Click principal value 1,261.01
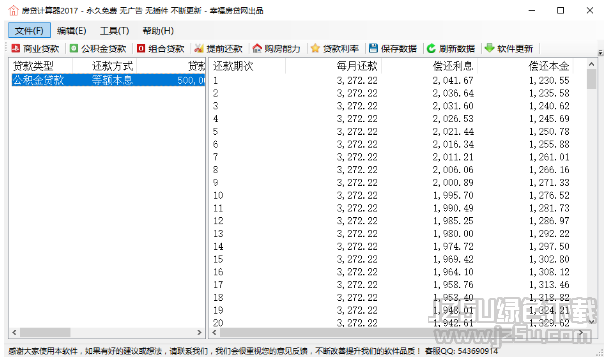 pyautogui.click(x=549, y=157)
